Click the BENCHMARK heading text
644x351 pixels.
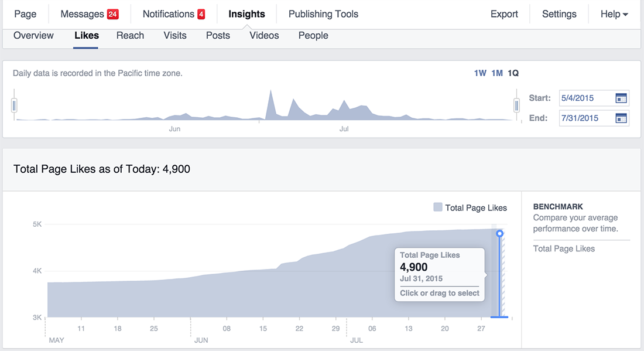[558, 207]
